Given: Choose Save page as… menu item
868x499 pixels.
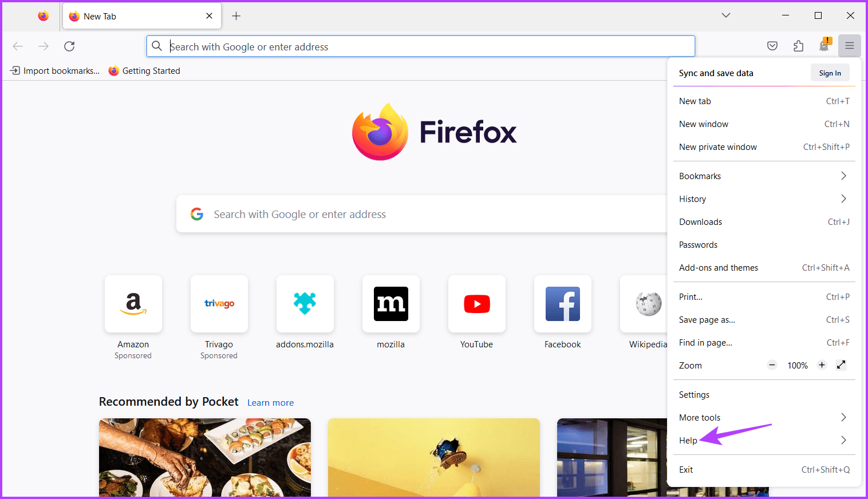Looking at the screenshot, I should [x=764, y=320].
